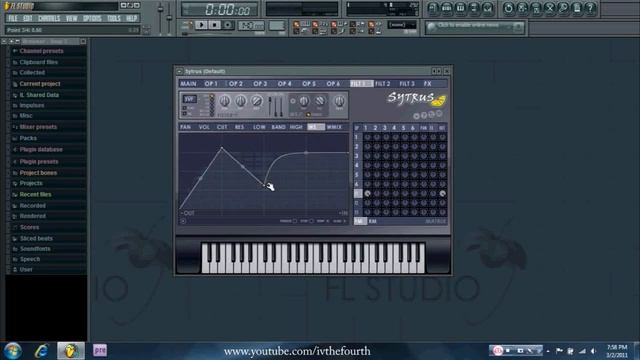Open the step sequencer view icon
This screenshot has width=640, height=360.
[x=447, y=8]
